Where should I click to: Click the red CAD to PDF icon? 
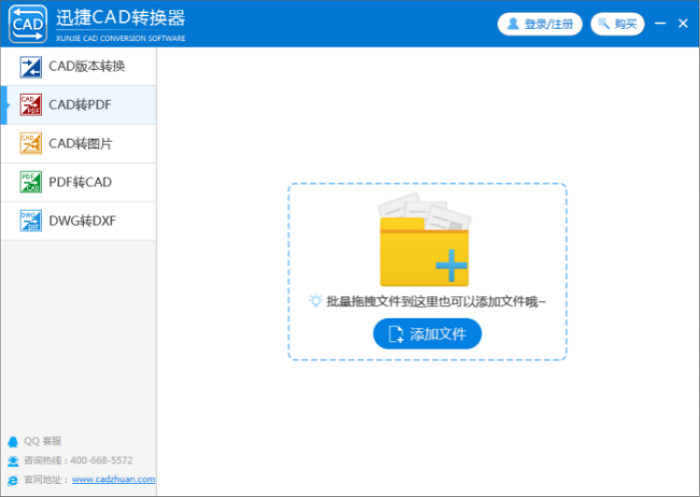tap(31, 105)
